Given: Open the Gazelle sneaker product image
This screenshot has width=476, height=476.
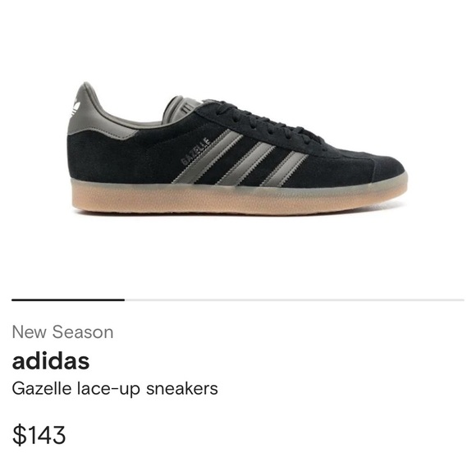Looking at the screenshot, I should [x=237, y=149].
